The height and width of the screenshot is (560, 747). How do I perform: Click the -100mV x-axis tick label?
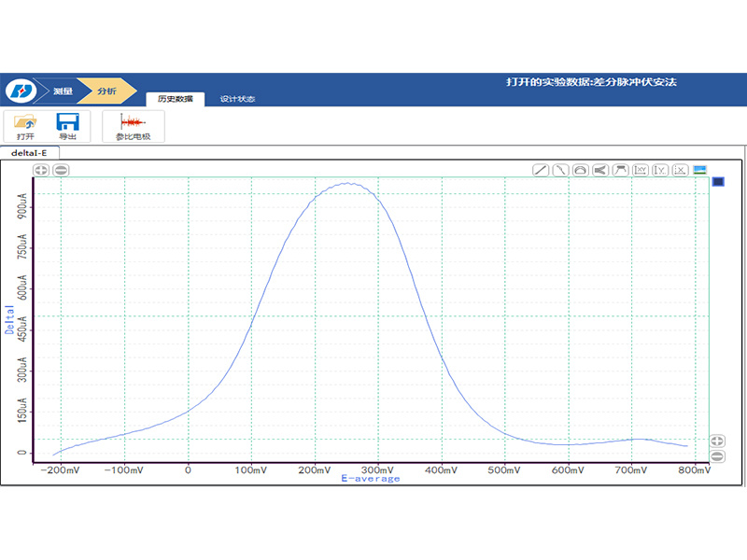pos(124,470)
